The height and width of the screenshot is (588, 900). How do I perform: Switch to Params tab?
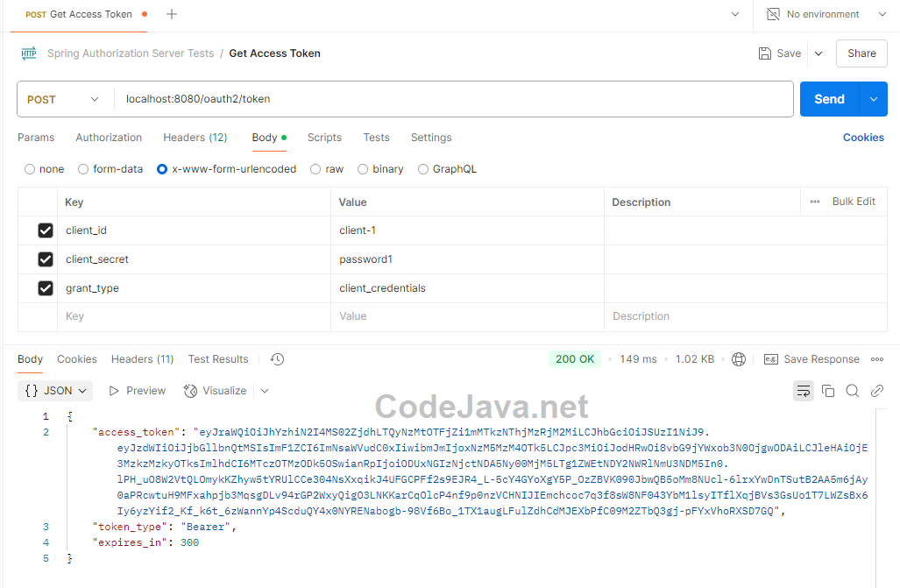click(36, 138)
